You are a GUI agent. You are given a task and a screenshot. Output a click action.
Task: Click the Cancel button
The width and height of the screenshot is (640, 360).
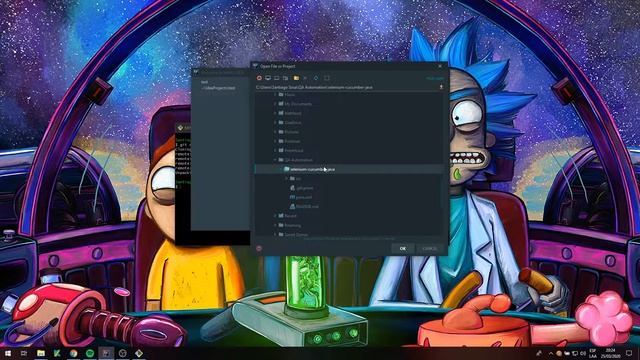(429, 248)
